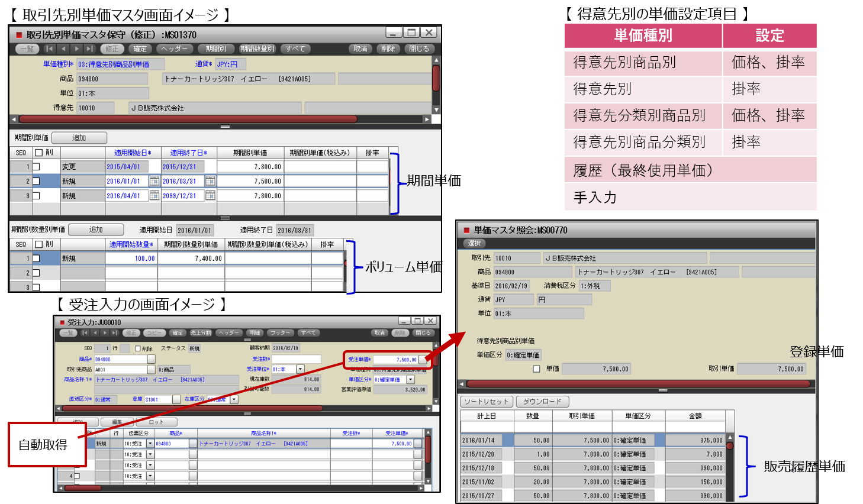
Task: Click 取消 button in 取引先別単価マスタ保守
Action: click(x=360, y=49)
